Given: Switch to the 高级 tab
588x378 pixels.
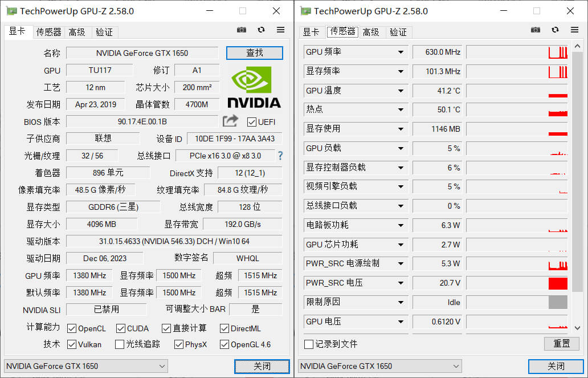Looking at the screenshot, I should point(77,32).
